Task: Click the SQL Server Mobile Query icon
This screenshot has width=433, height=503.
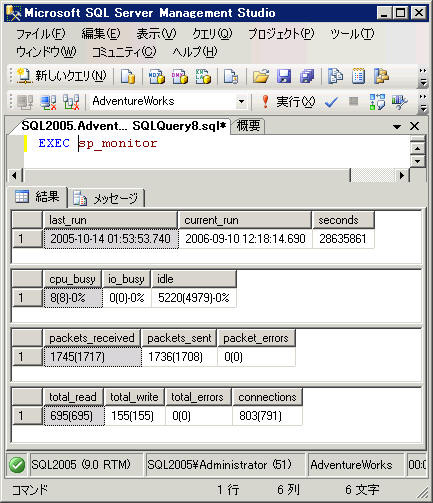Action: click(x=231, y=76)
